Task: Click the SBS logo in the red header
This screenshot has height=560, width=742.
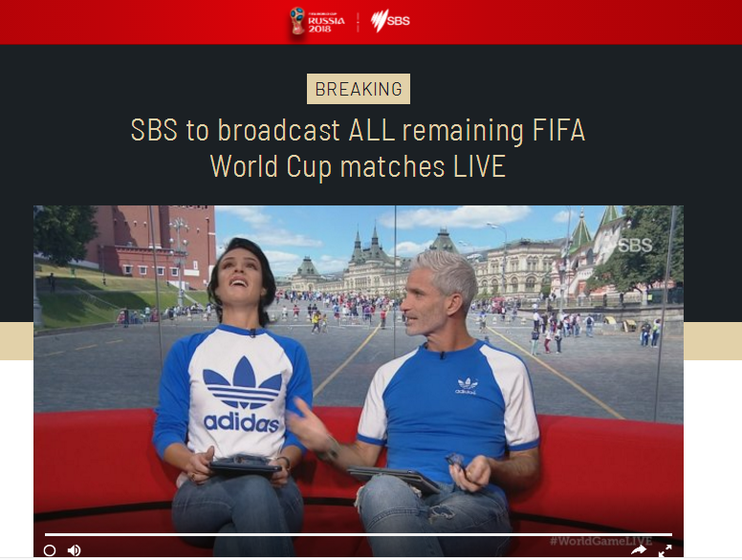Action: 390,21
